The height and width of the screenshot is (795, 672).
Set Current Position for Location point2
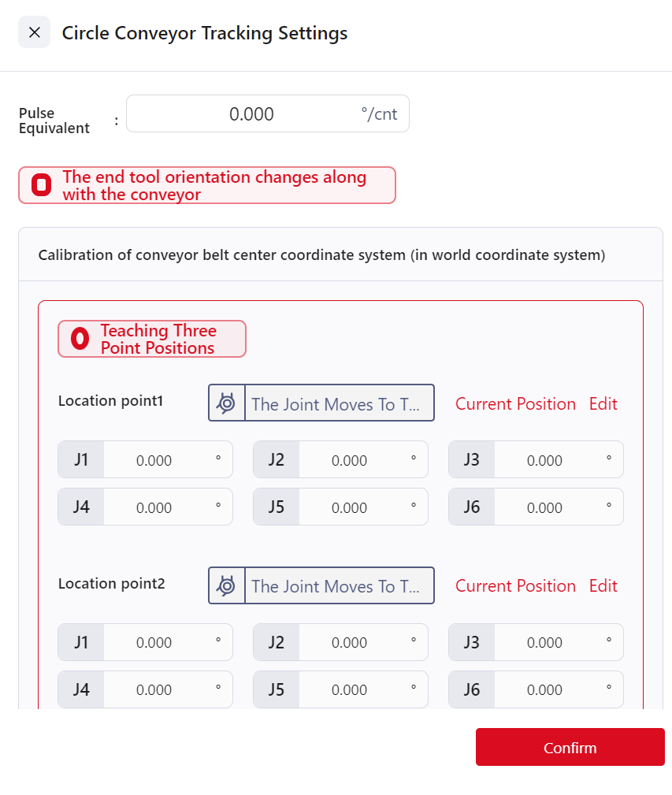[515, 585]
